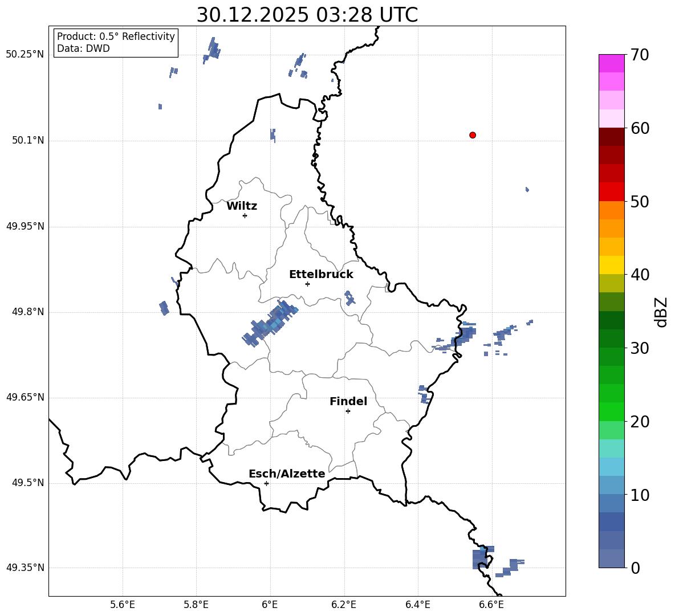Screen dimensions: 675x616
Task: Click the longitude label 6.4°E
Action: pyautogui.click(x=417, y=605)
